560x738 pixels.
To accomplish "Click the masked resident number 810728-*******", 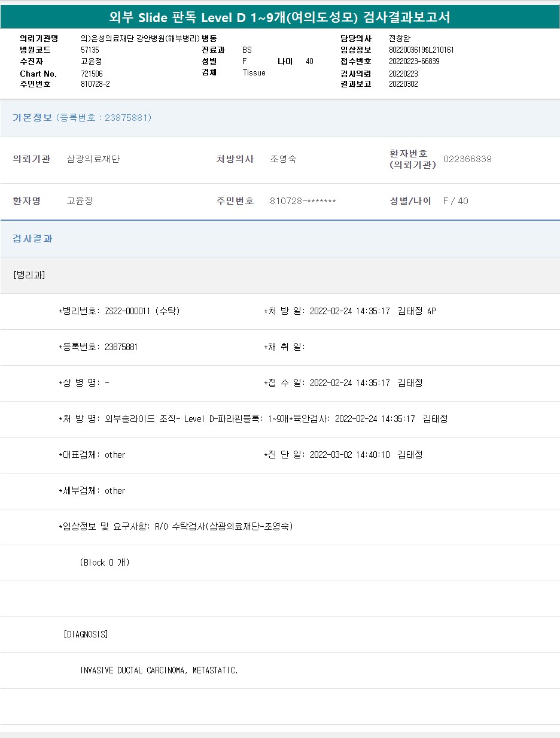I will [303, 201].
